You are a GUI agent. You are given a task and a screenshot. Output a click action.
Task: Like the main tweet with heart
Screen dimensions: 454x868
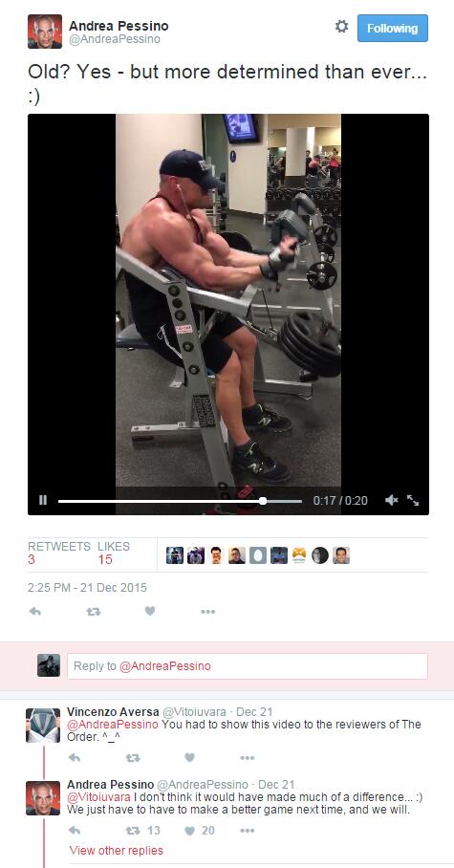click(149, 611)
